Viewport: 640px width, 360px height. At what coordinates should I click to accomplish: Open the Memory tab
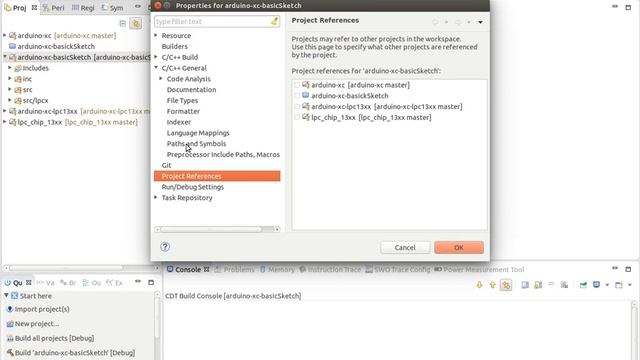[x=277, y=269]
